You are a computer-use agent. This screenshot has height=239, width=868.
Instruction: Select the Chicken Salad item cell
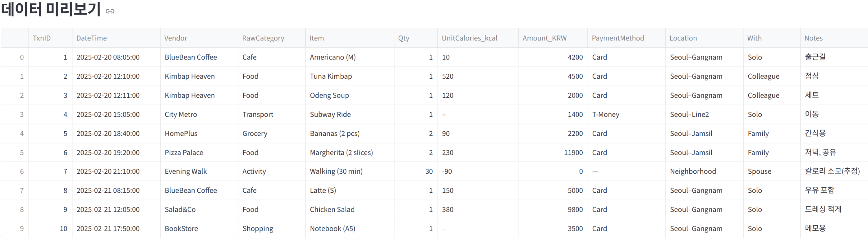click(x=332, y=210)
